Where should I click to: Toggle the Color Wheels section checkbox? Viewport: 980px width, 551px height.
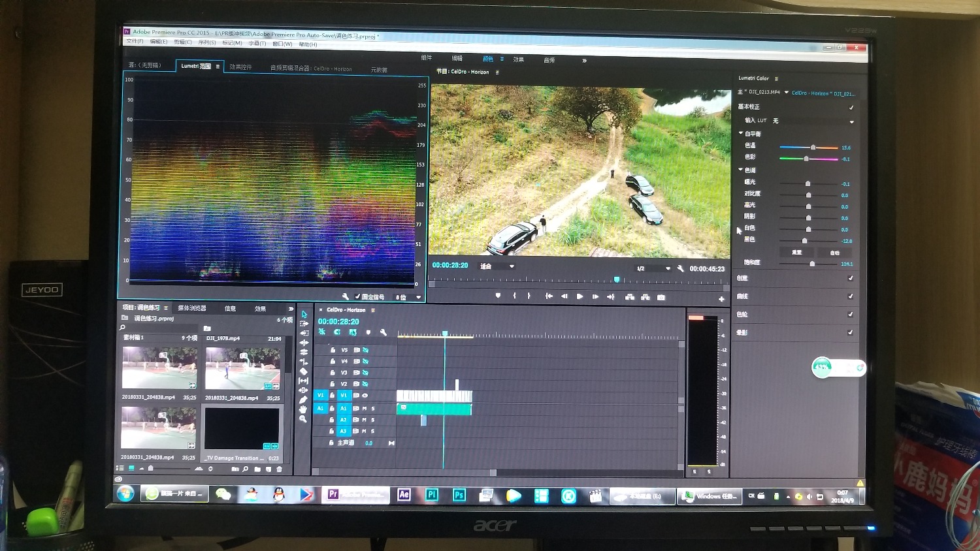[x=851, y=314]
